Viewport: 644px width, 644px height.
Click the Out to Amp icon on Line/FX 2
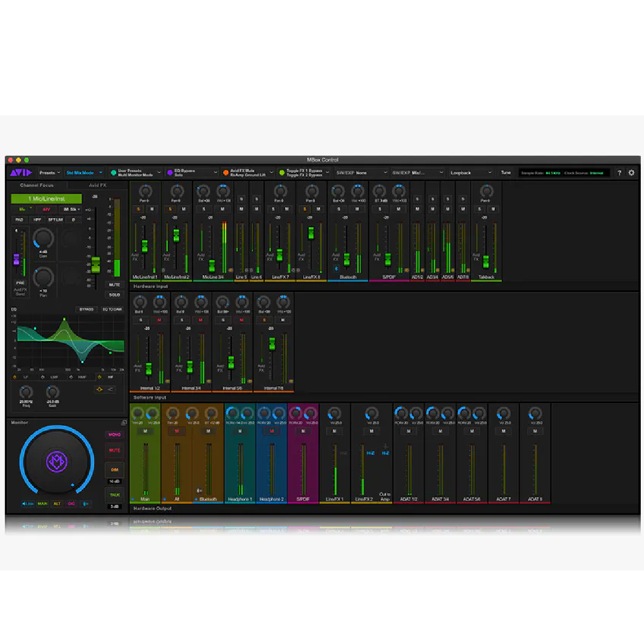point(385,496)
